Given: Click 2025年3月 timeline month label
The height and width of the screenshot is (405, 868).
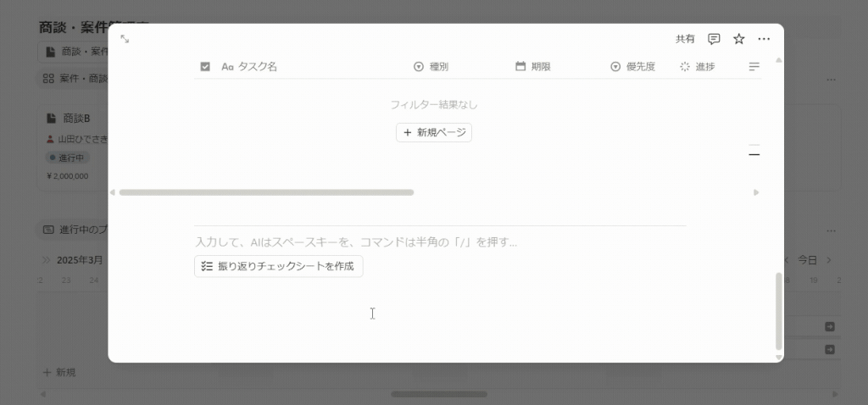Looking at the screenshot, I should point(80,260).
